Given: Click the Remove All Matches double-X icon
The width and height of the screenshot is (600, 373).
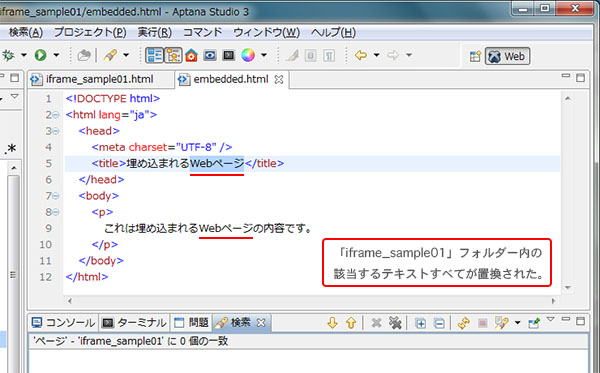Looking at the screenshot, I should [395, 323].
